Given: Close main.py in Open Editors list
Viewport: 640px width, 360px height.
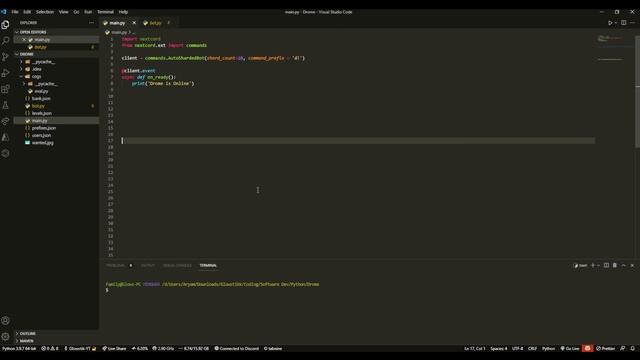Looking at the screenshot, I should tap(24, 40).
